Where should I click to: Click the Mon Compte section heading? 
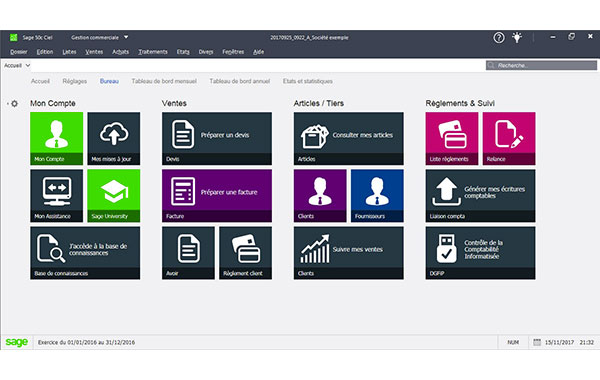click(x=53, y=103)
